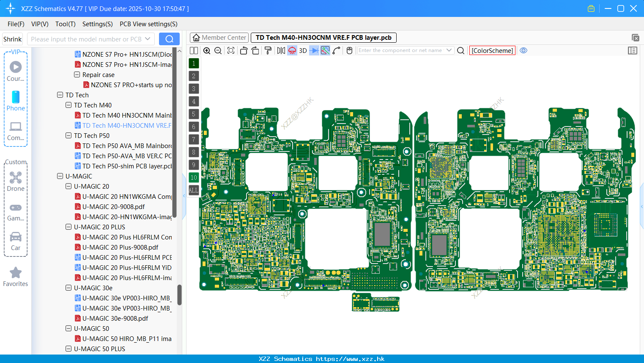644x363 pixels.
Task: Open the File(F) menu
Action: click(16, 24)
